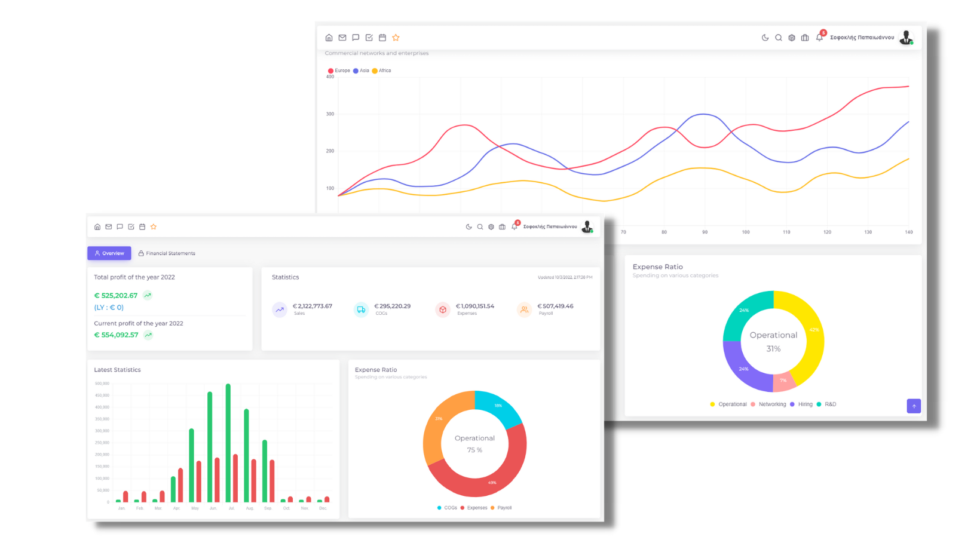Click the star favorites icon in the back window
The width and height of the screenshot is (980, 552).
tap(396, 38)
